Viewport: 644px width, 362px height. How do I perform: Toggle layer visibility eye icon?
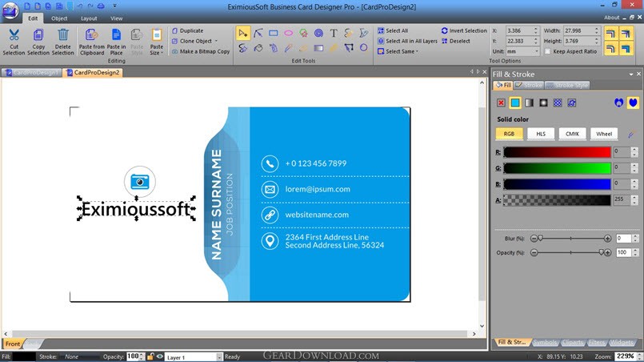coord(160,356)
